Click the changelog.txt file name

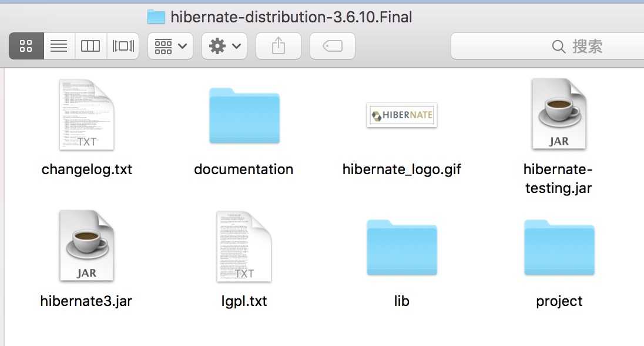86,169
